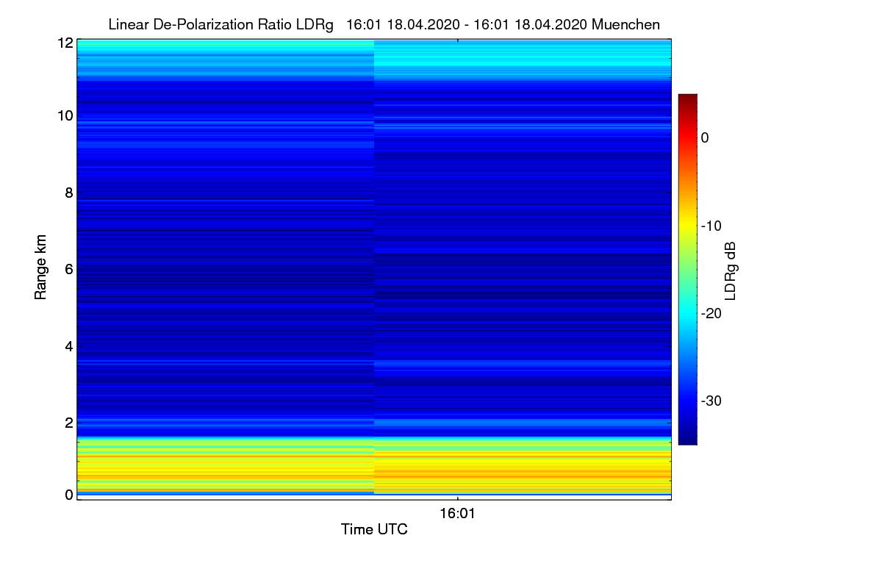Click the LDRg colorbar scale

[x=687, y=269]
